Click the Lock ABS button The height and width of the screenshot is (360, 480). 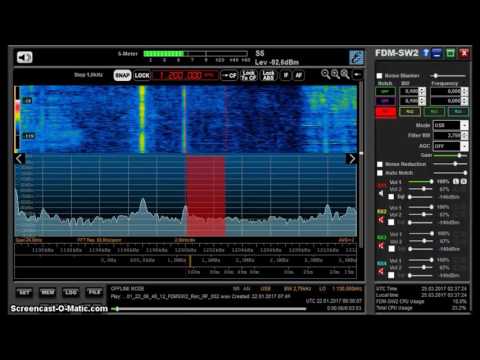(x=268, y=75)
